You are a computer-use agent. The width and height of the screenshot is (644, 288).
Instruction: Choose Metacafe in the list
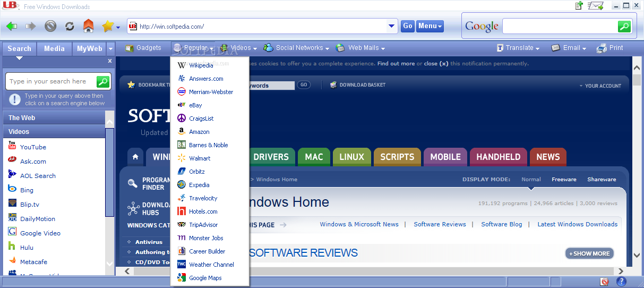point(33,261)
